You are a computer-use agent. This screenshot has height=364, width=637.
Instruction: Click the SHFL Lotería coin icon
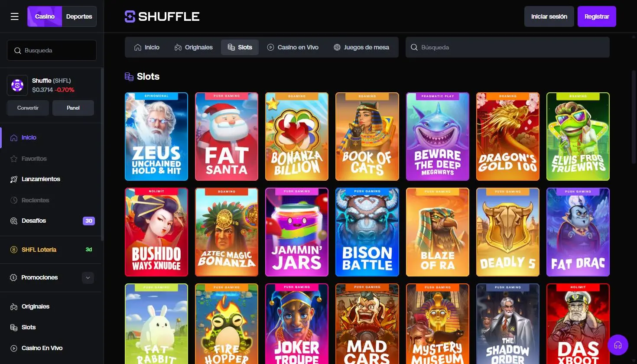tap(14, 250)
